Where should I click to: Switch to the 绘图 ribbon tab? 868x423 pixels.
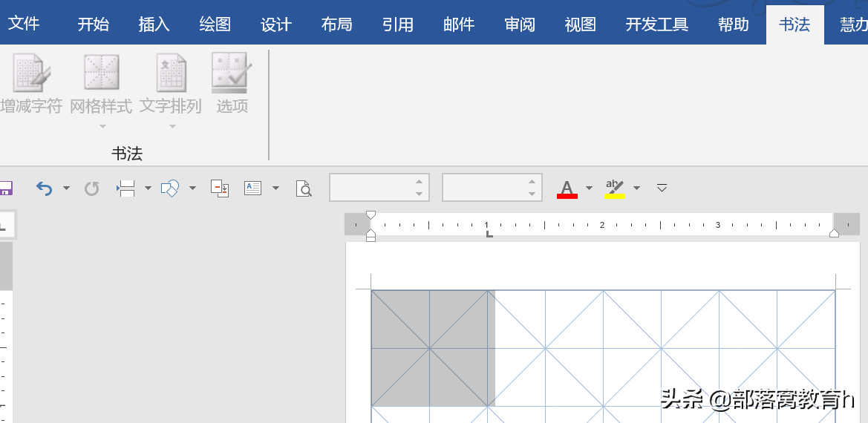point(215,24)
